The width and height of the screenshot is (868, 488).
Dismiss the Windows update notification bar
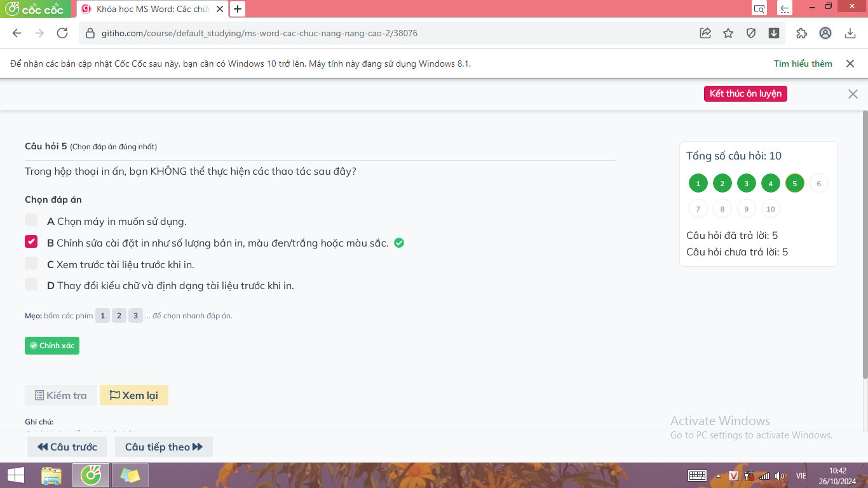coord(850,64)
